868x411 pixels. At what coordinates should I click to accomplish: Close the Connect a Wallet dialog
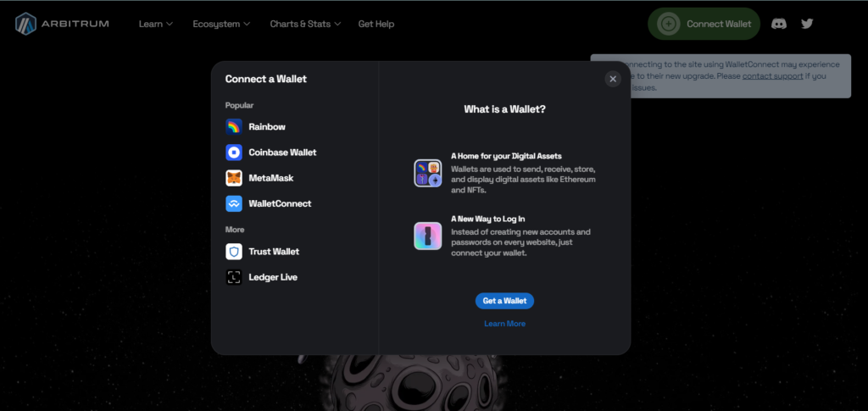(x=613, y=79)
